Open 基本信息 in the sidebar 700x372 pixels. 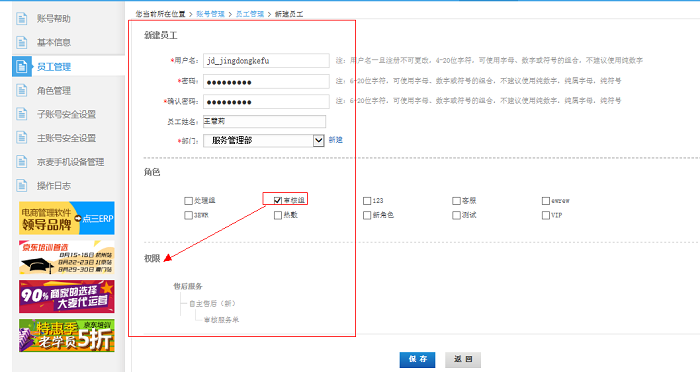[x=54, y=42]
